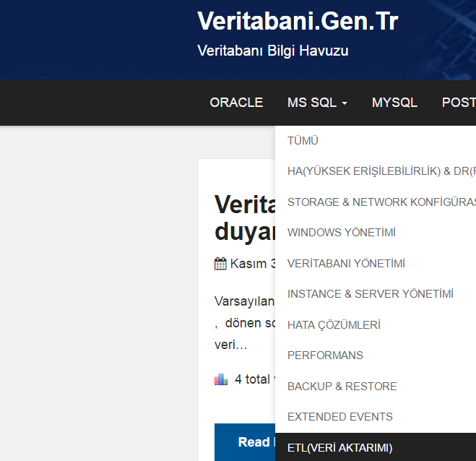Click the excerpt line starting with Varsayılan
476x461 pixels.
244,301
